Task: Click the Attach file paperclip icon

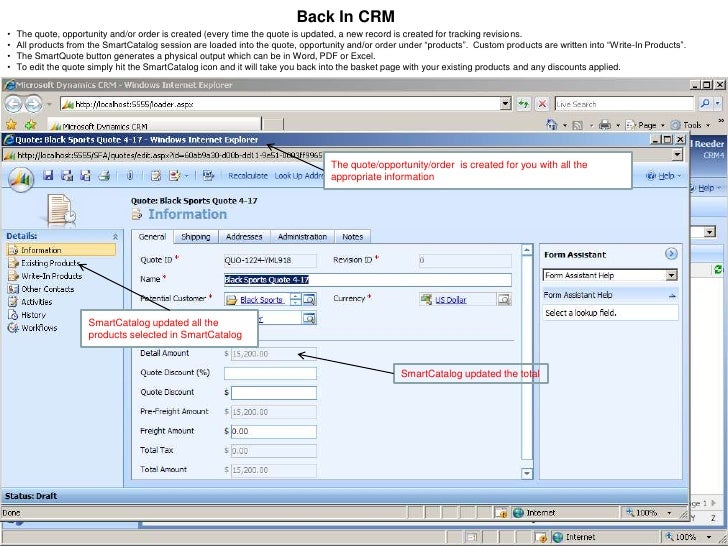Action: (x=130, y=176)
